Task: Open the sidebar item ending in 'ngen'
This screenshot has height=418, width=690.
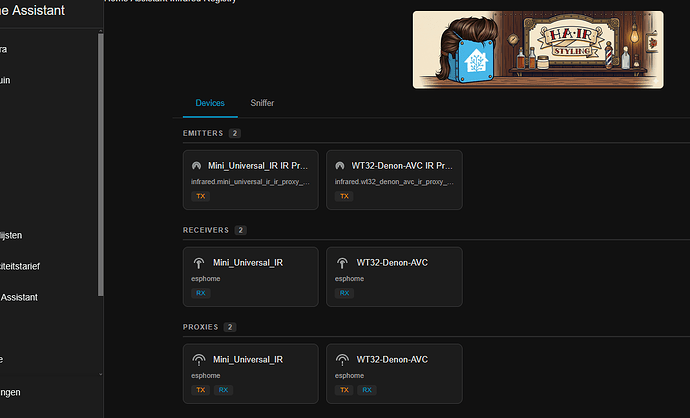Action: [10, 392]
